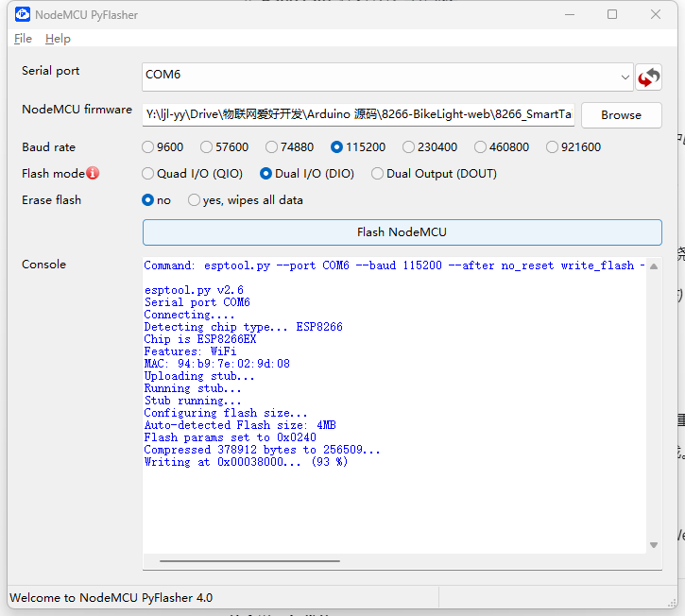
Task: Click the serial port reload icon
Action: tap(648, 77)
